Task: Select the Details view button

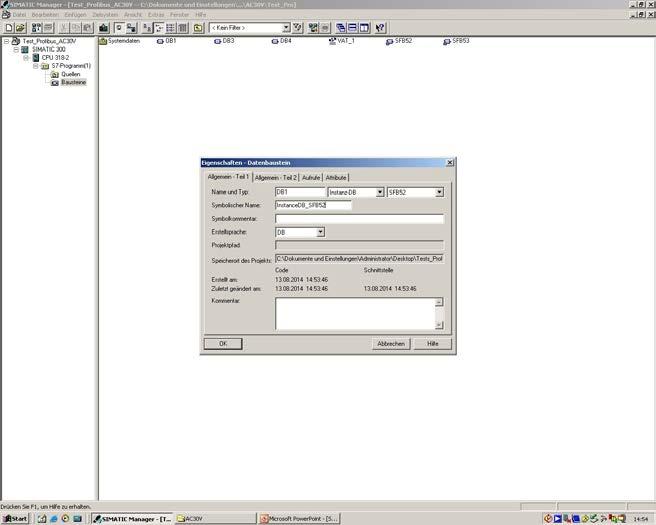Action: pyautogui.click(x=182, y=28)
